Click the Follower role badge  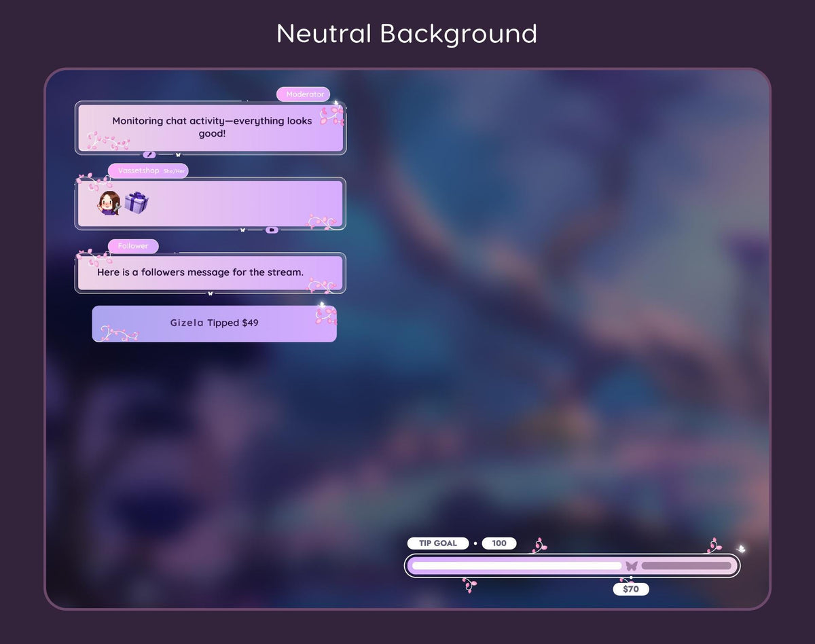click(133, 246)
